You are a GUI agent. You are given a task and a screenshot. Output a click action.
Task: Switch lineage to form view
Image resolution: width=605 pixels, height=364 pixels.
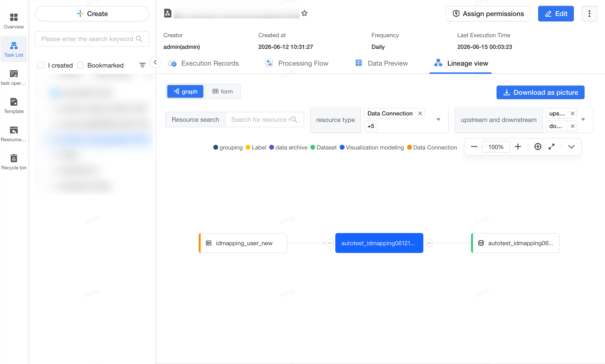click(x=222, y=92)
